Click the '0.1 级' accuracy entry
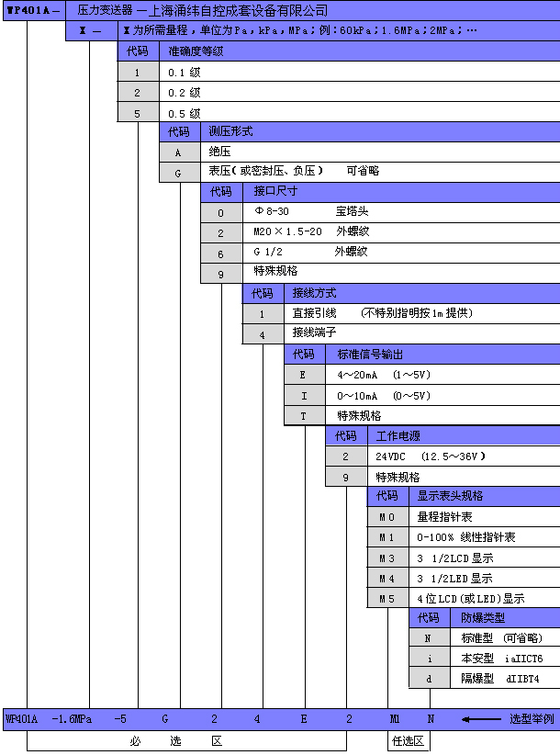The image size is (560, 755). 185,73
